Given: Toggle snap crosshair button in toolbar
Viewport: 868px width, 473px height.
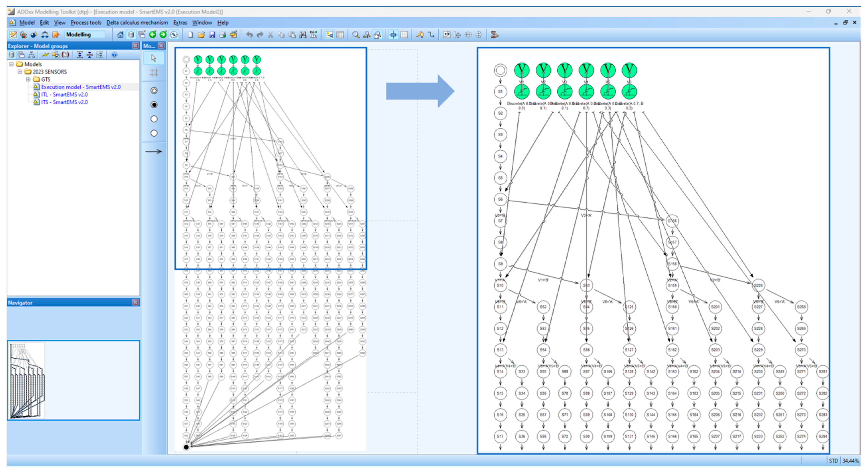Looking at the screenshot, I should click(393, 35).
